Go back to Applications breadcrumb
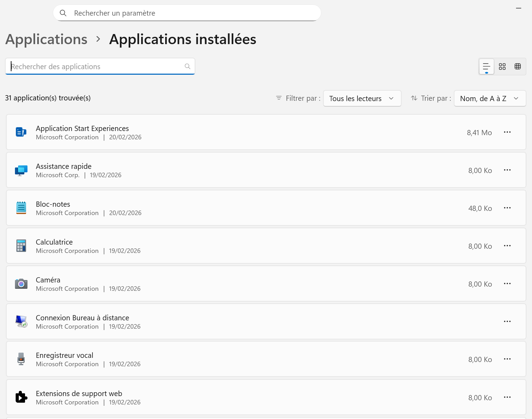Screen dimensions: 532x419 46,39
